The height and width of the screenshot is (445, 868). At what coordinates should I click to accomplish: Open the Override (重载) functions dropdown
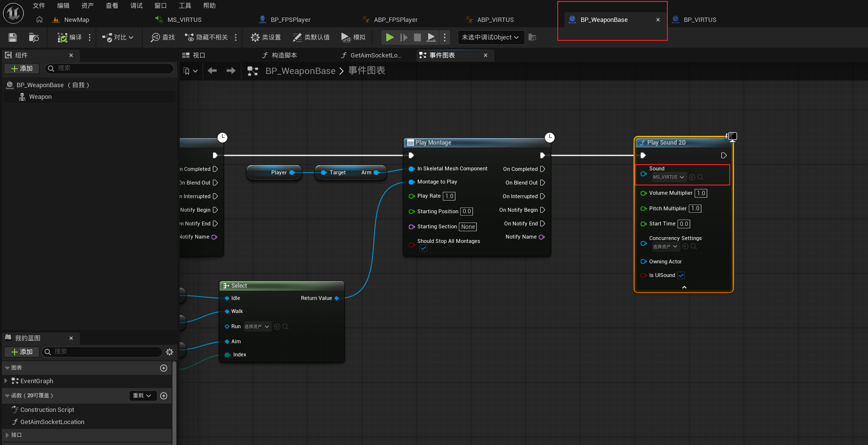pyautogui.click(x=143, y=396)
